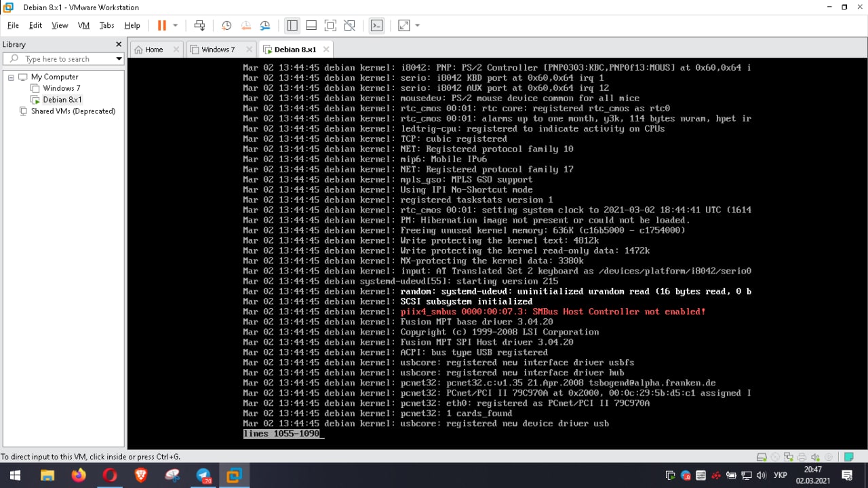Viewport: 868px width, 488px height.
Task: Open the Tabs menu
Action: pyautogui.click(x=106, y=25)
